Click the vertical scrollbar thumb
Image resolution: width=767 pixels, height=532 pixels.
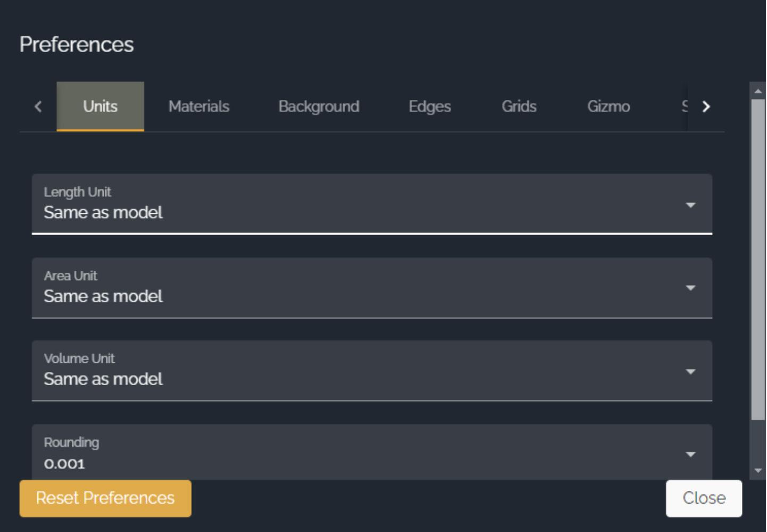(x=758, y=260)
